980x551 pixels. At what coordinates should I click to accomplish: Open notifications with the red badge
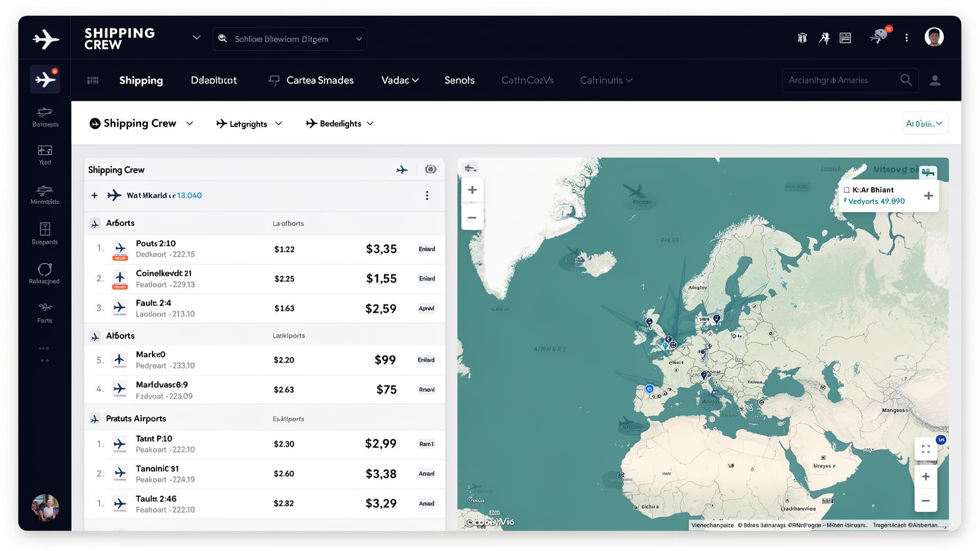[x=881, y=36]
